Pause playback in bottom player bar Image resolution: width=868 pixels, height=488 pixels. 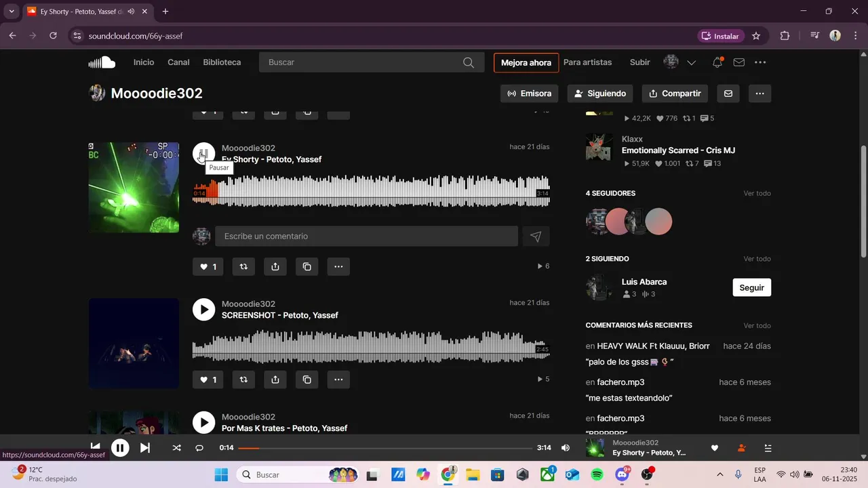120,447
